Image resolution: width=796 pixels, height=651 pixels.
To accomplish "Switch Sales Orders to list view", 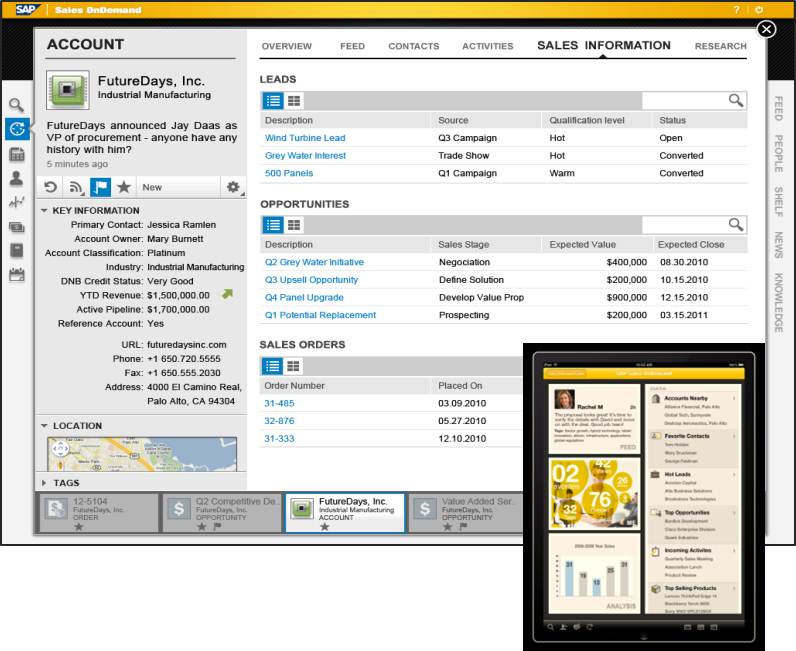I will click(x=273, y=366).
